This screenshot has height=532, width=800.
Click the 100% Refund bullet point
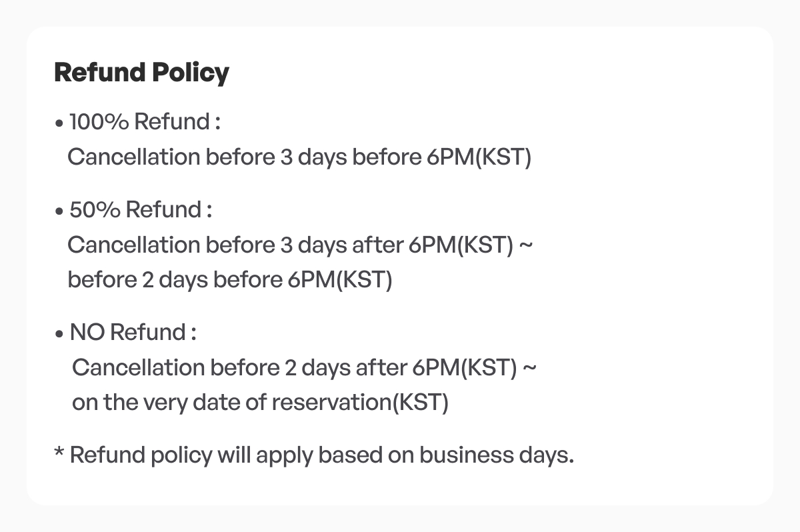click(x=60, y=124)
